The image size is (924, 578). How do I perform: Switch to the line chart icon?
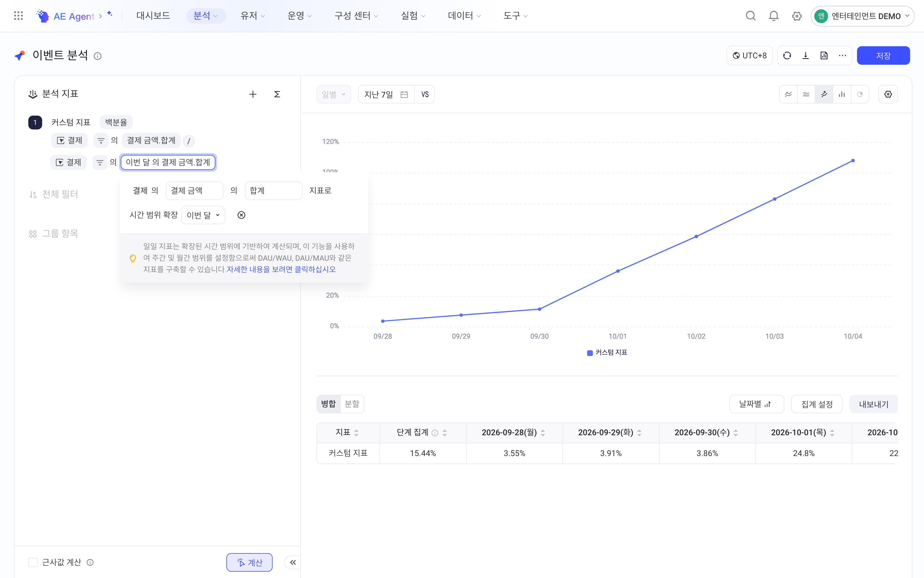tap(788, 95)
